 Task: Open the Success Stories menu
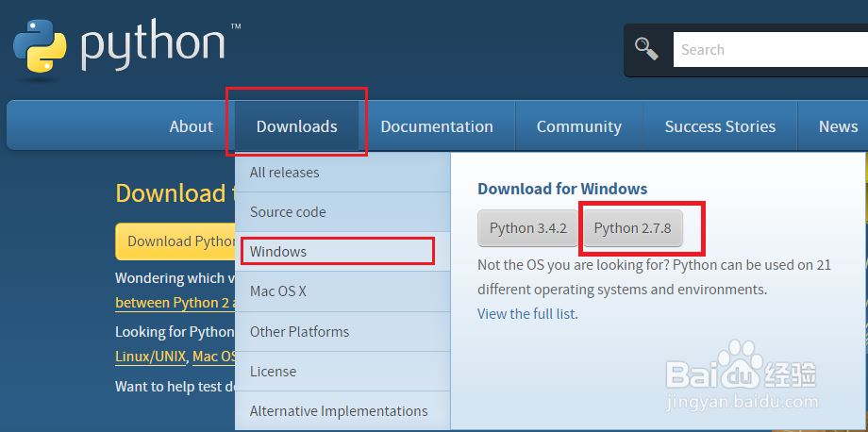pos(720,126)
